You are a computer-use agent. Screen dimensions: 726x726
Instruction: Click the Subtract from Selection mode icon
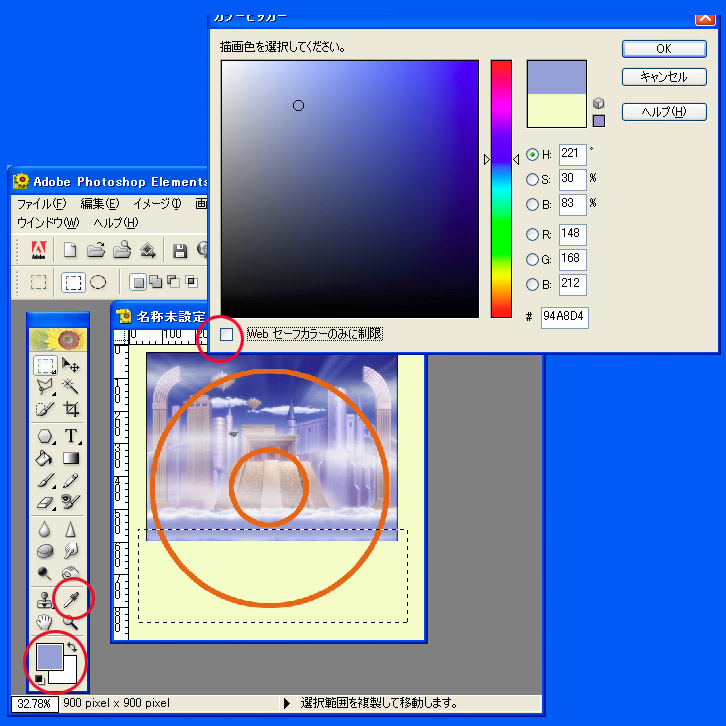174,281
